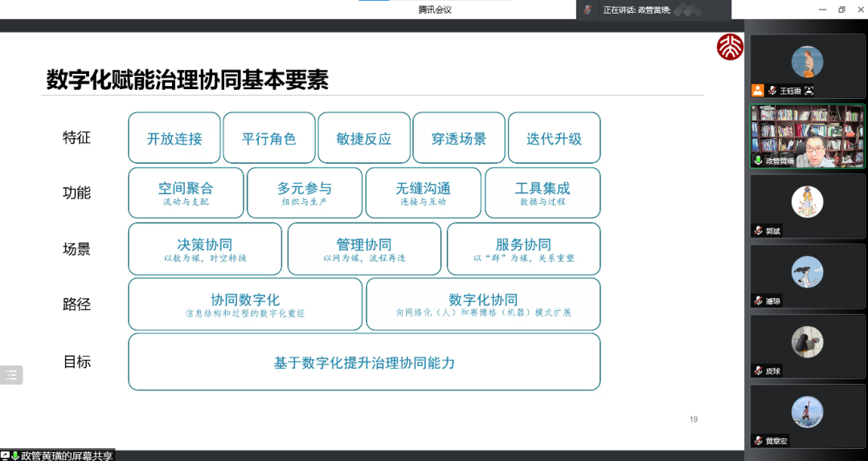Select 潘琼's avatar tile

[807, 273]
